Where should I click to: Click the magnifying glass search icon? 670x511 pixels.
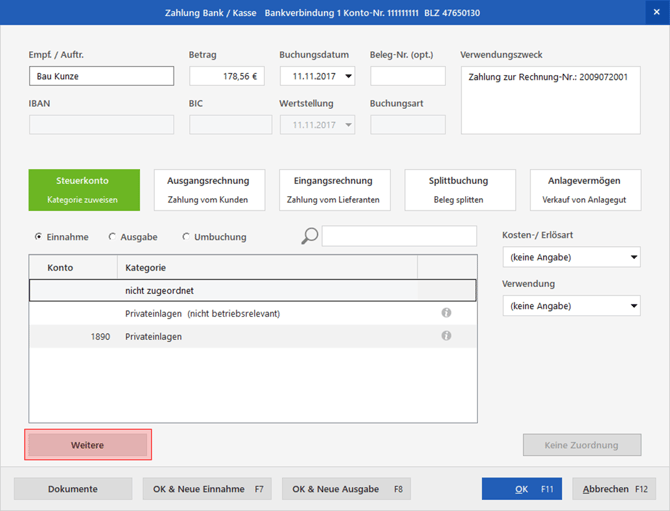[310, 236]
